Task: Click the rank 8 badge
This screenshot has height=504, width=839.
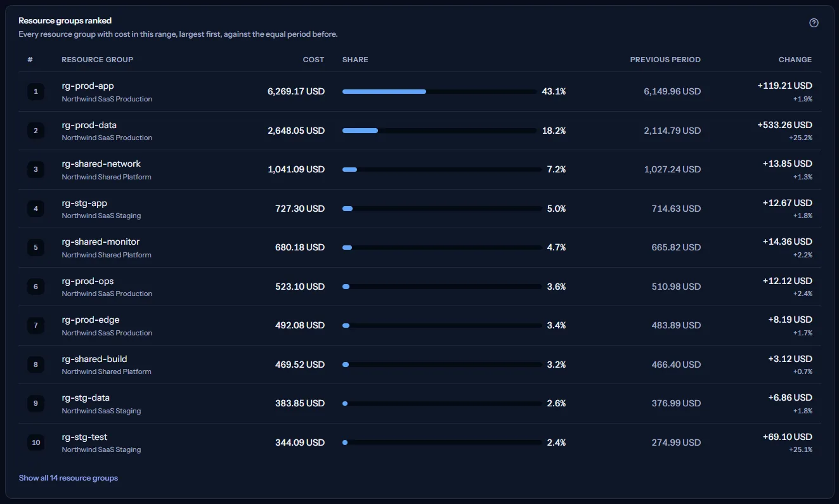Action: coord(36,365)
